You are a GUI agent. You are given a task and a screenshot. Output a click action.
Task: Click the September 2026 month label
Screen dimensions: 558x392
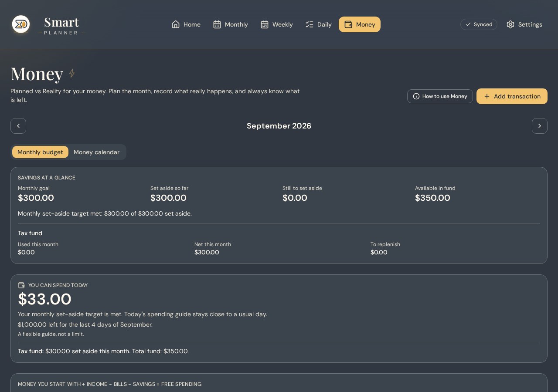(x=279, y=126)
